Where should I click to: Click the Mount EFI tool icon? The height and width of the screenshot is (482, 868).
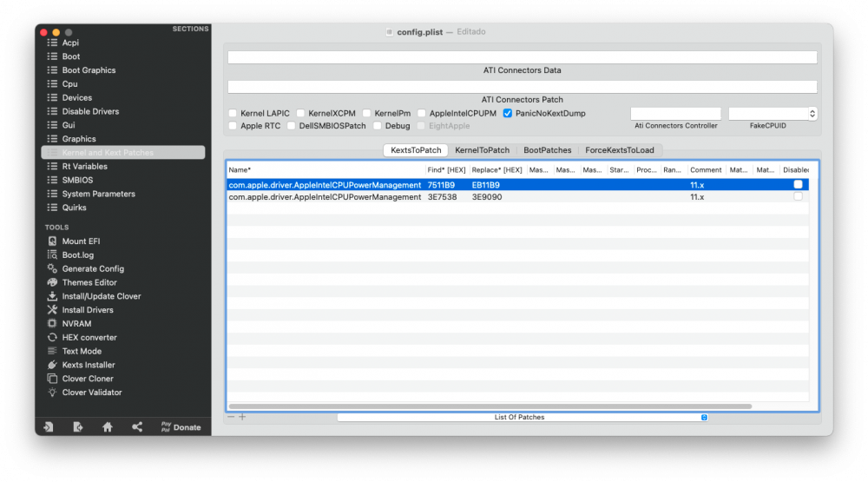(52, 241)
